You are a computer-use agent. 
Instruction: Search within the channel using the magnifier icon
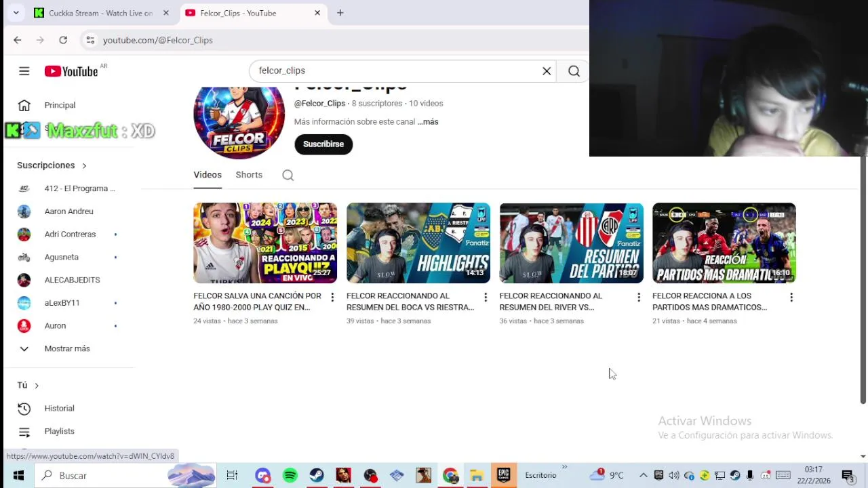(x=288, y=176)
